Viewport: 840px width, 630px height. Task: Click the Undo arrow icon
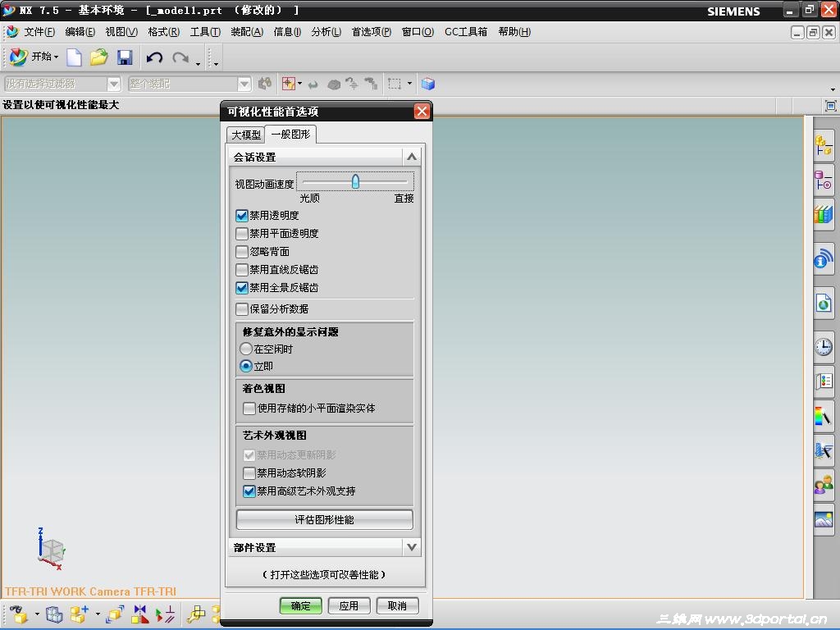pyautogui.click(x=154, y=57)
